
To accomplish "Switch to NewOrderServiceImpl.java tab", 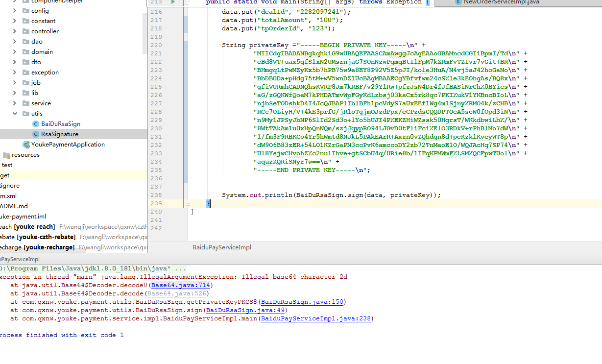I will pyautogui.click(x=496, y=2).
